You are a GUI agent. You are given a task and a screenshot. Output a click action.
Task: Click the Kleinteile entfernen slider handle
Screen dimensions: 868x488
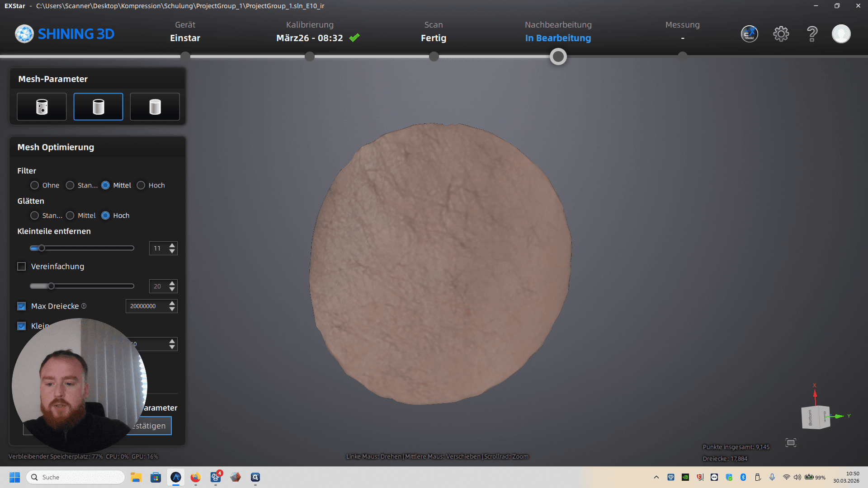click(42, 248)
